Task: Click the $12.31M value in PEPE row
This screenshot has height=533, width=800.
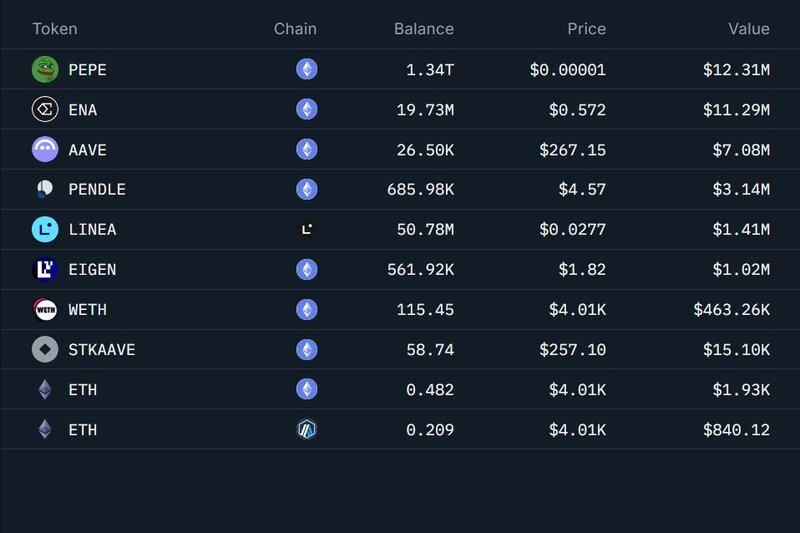Action: 736,70
